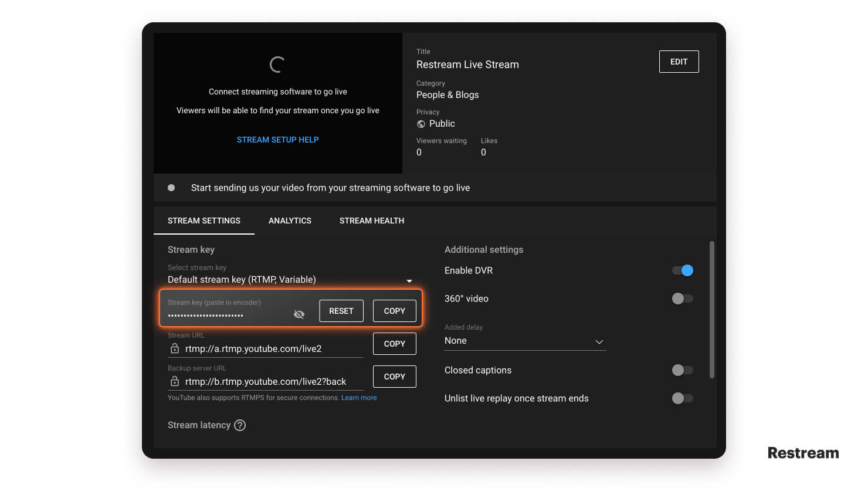Turn on Closed captions
The image size is (868, 488).
[682, 370]
